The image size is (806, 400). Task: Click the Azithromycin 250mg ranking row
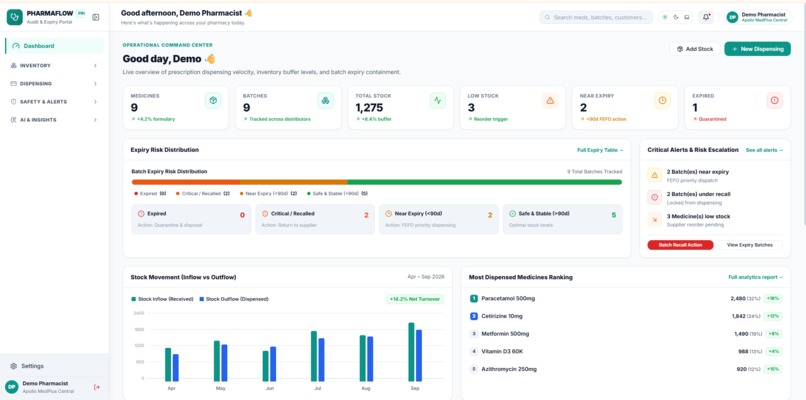(626, 369)
